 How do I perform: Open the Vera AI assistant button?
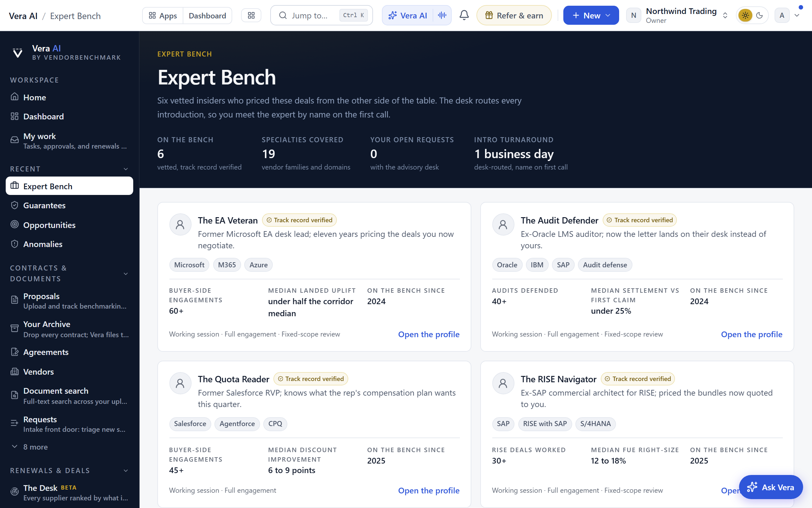coord(408,16)
